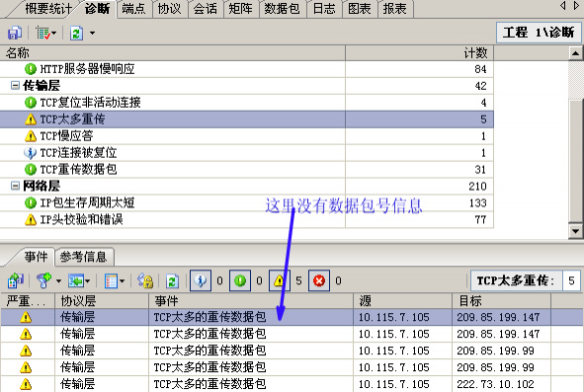Click the locate packet arrow icon
This screenshot has width=584, height=392.
pos(76,280)
